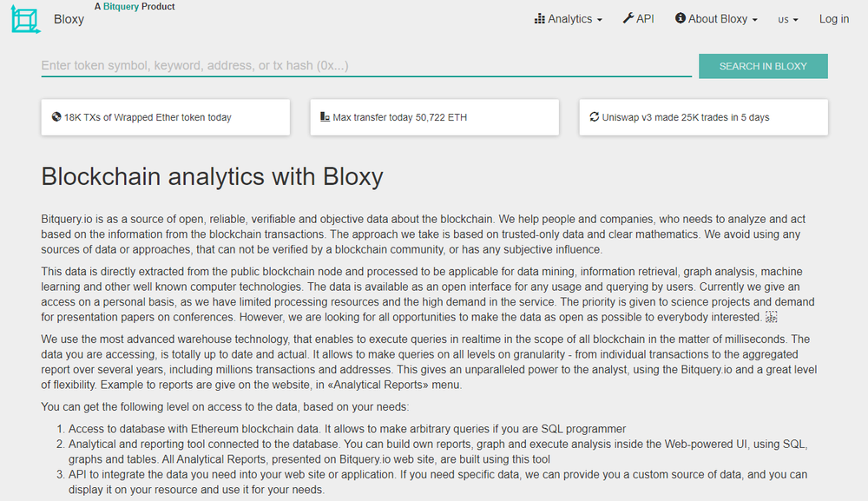Screen dimensions: 868x501
Task: Click list item 'Access to database with Ethereum'
Action: pyautogui.click(x=347, y=429)
